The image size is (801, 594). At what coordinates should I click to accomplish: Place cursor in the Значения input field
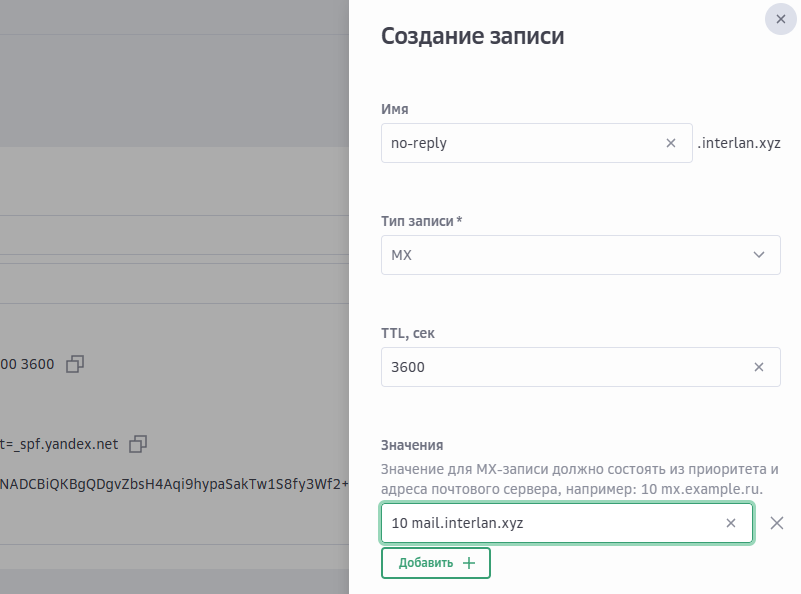pyautogui.click(x=550, y=523)
